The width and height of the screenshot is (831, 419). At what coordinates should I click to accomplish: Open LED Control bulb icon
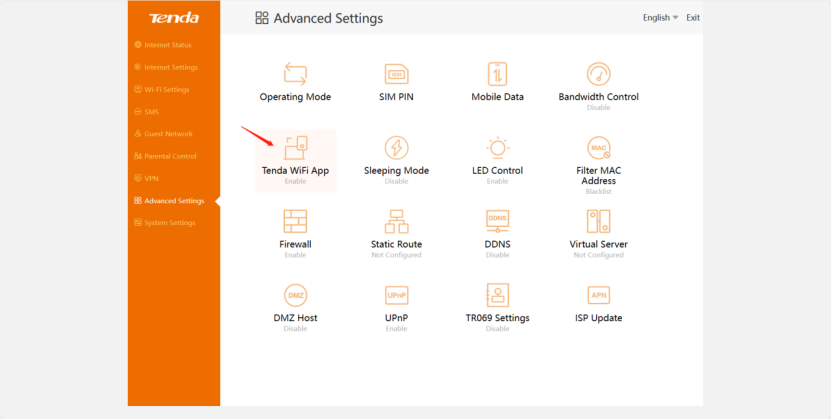tap(498, 148)
